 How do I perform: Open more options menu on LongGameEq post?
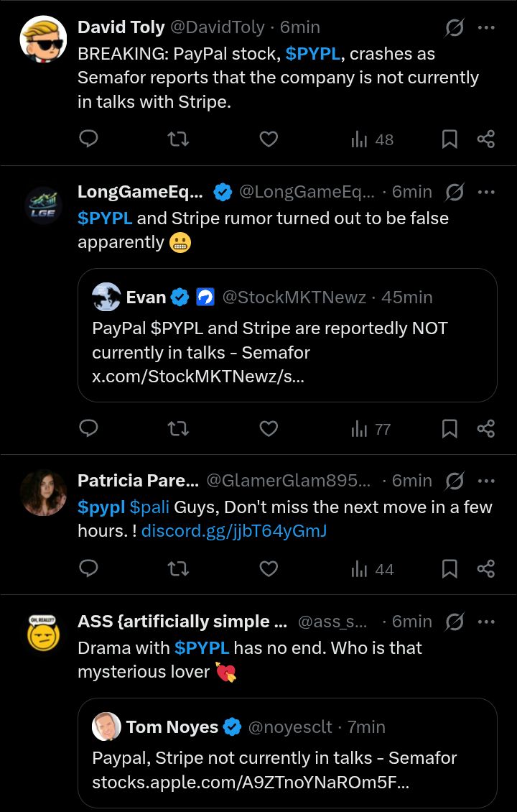tap(486, 192)
